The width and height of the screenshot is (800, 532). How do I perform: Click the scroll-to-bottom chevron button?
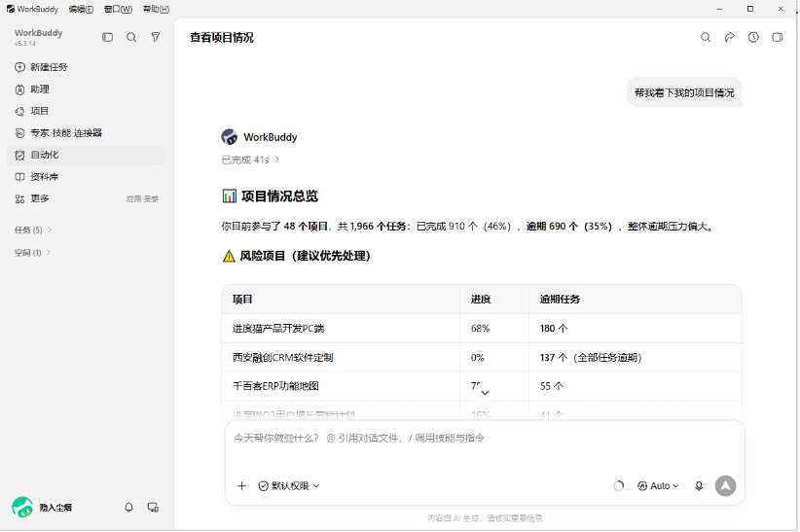[485, 392]
